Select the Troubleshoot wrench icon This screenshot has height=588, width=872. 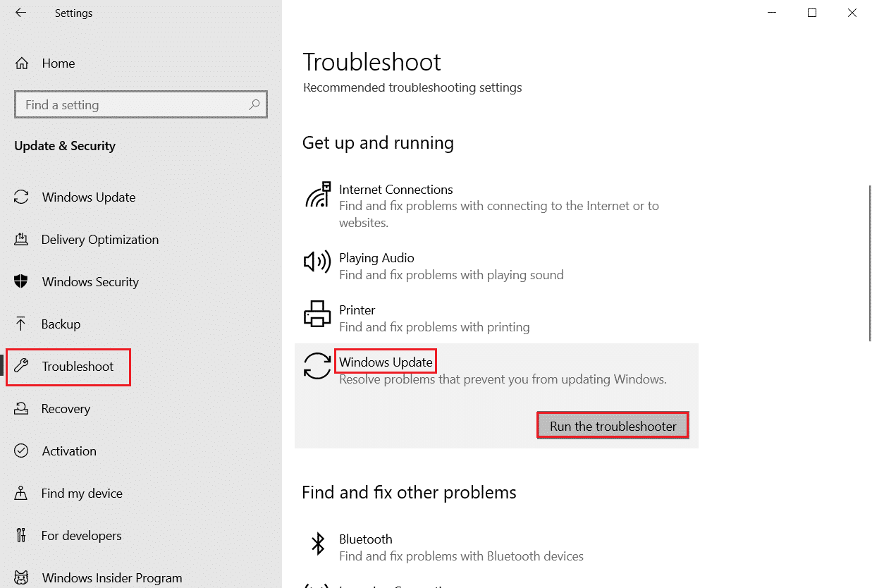click(27, 366)
